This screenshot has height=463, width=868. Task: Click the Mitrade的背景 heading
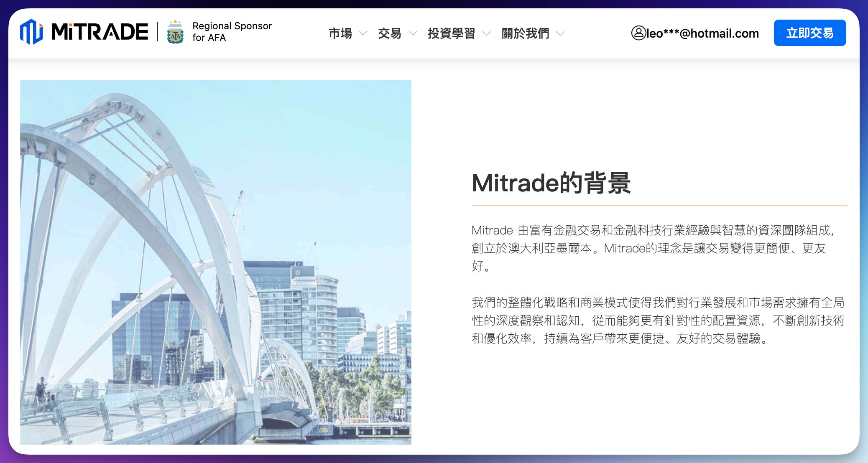point(551,183)
